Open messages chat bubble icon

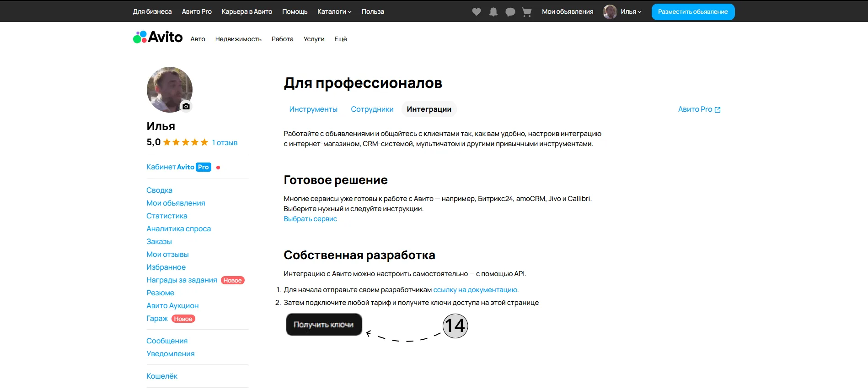tap(510, 12)
